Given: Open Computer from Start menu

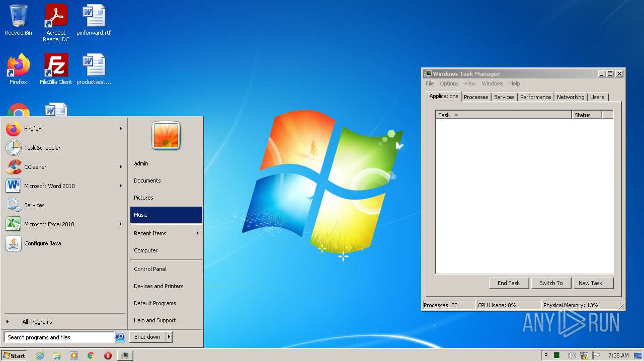Looking at the screenshot, I should click(x=166, y=250).
